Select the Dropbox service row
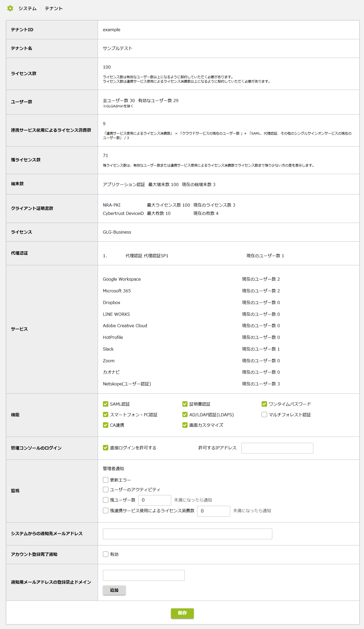The image size is (364, 629). click(191, 302)
